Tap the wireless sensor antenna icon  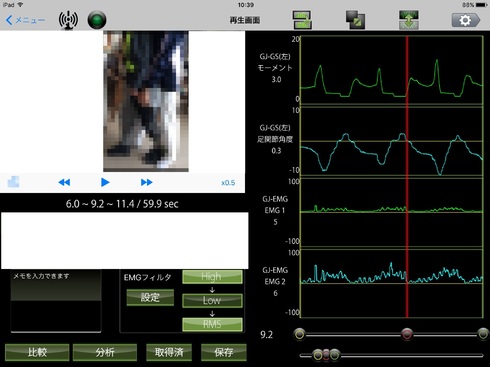click(x=68, y=20)
